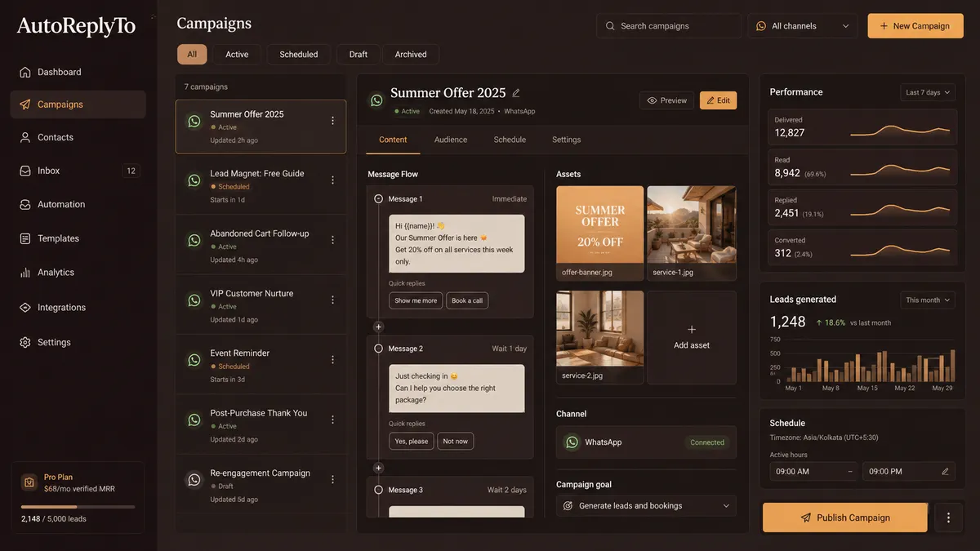Open more options next to Publish Campaign
This screenshot has width=980, height=551.
pos(948,518)
